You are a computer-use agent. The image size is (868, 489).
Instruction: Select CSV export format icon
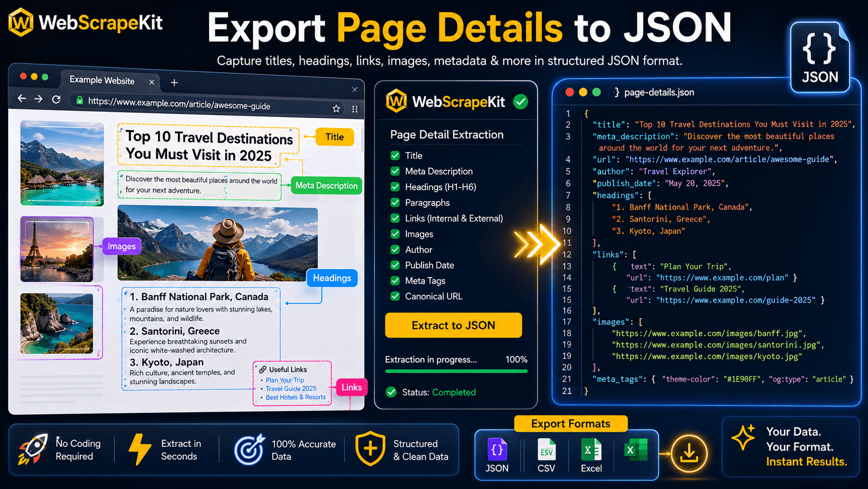point(547,450)
